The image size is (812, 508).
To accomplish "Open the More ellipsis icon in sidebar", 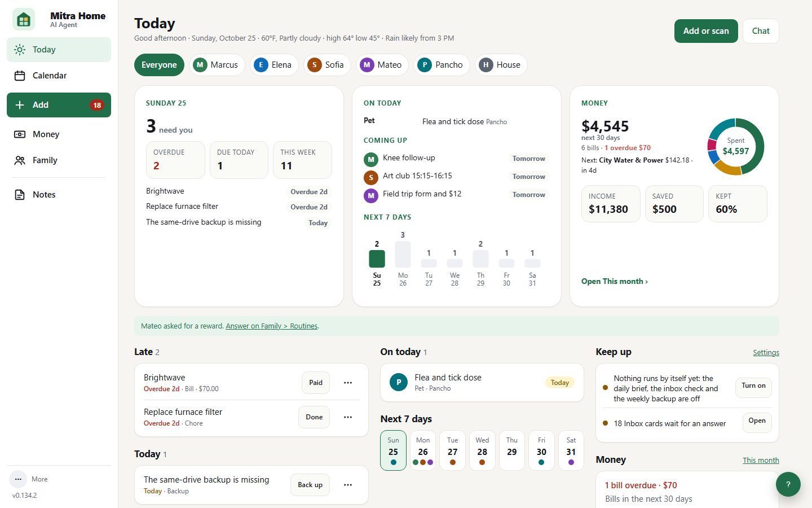I will (18, 479).
